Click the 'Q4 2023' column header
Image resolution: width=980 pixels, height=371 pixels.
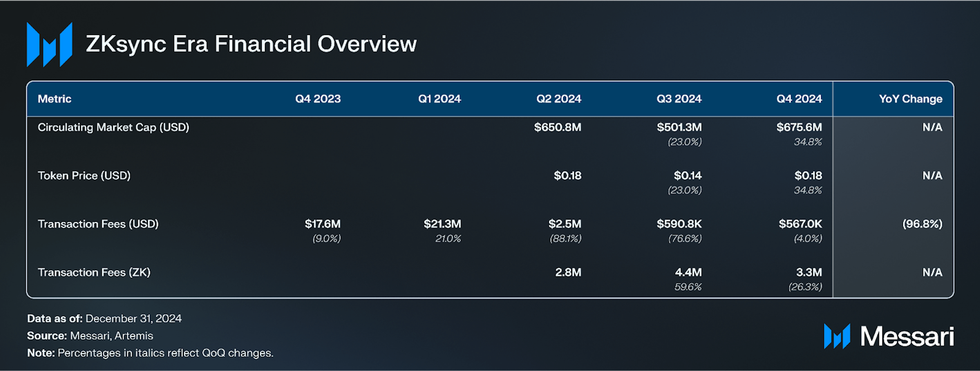[x=318, y=99]
